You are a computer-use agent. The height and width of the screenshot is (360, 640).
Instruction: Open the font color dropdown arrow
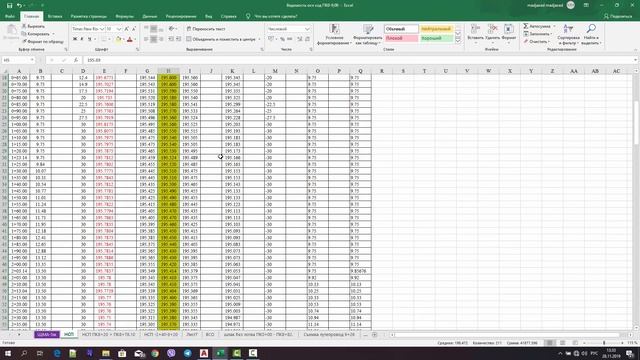point(135,39)
